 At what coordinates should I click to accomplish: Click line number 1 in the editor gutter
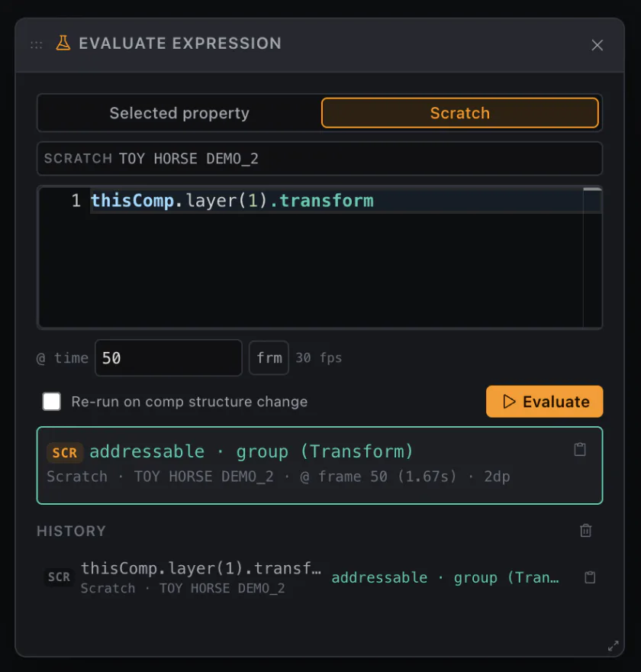pos(76,201)
